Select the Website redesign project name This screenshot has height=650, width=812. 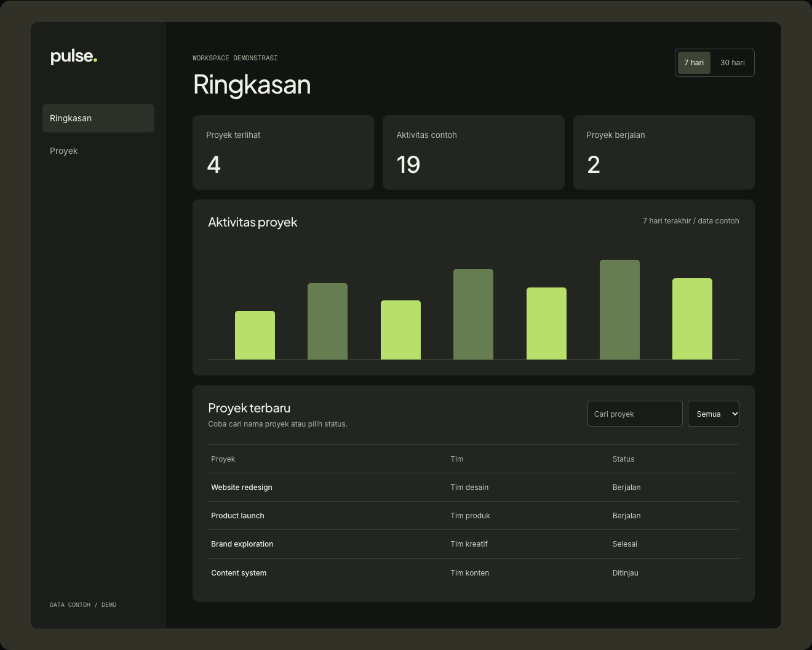pyautogui.click(x=242, y=487)
